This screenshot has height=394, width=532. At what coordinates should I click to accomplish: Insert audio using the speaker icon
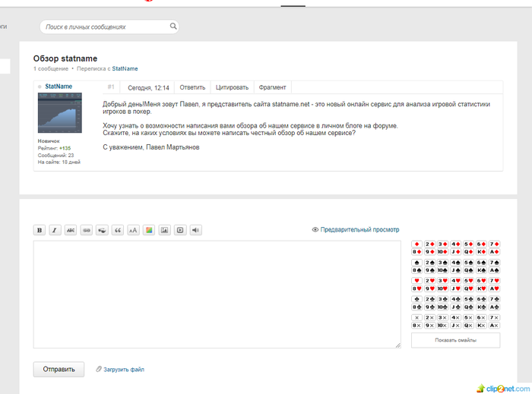tap(196, 230)
